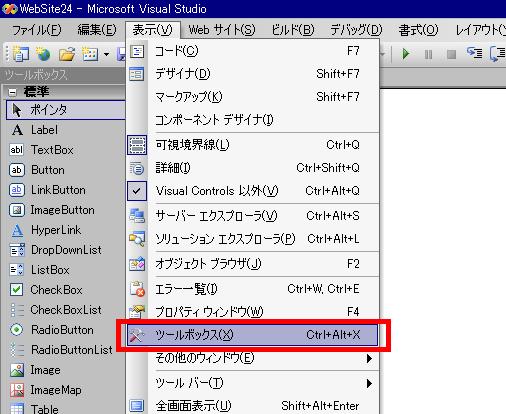Expand the その他のウィンドウ submenu
The height and width of the screenshot is (414, 506).
coord(253,359)
